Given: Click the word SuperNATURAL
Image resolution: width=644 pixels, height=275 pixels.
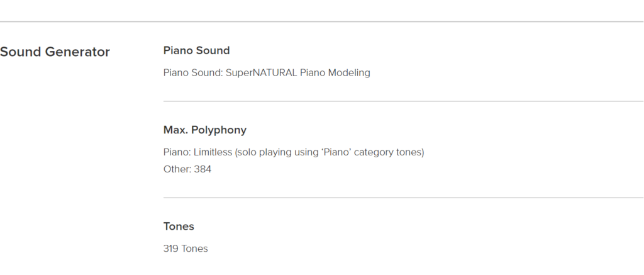Looking at the screenshot, I should pos(261,73).
